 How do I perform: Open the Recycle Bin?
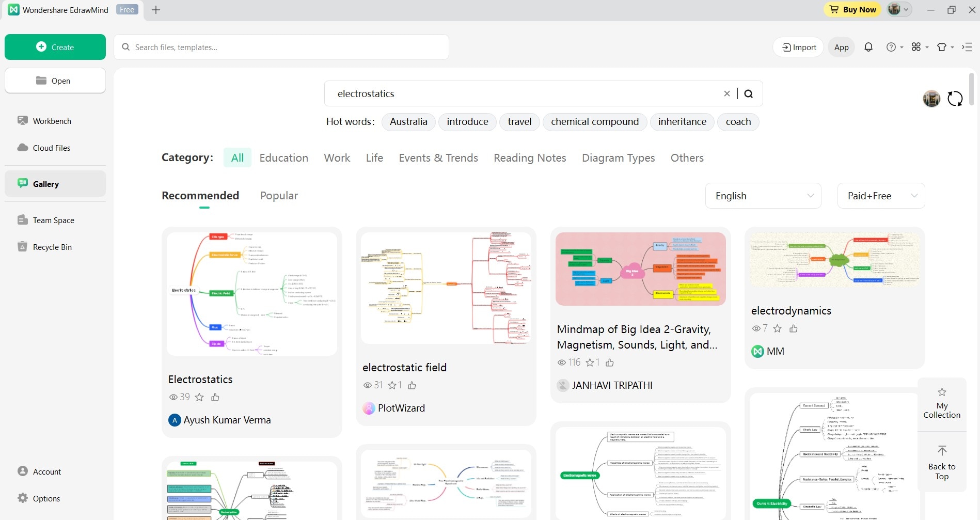[x=52, y=247]
